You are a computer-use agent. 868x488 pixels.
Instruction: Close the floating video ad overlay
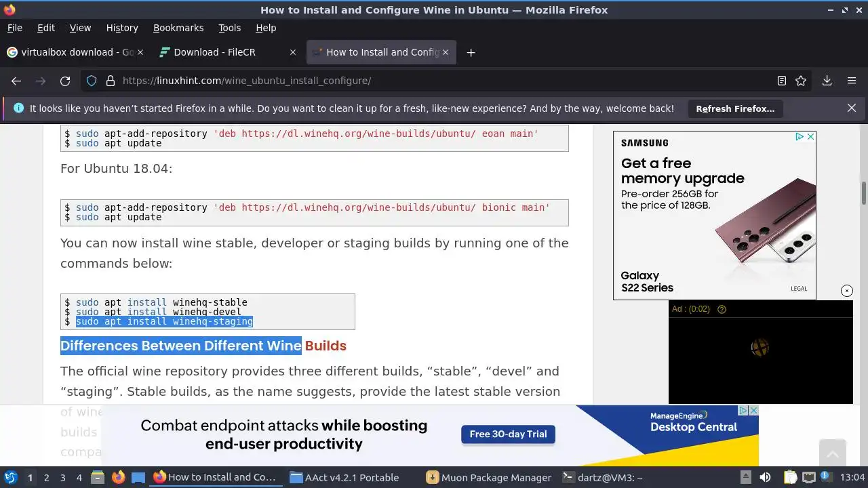tap(847, 291)
